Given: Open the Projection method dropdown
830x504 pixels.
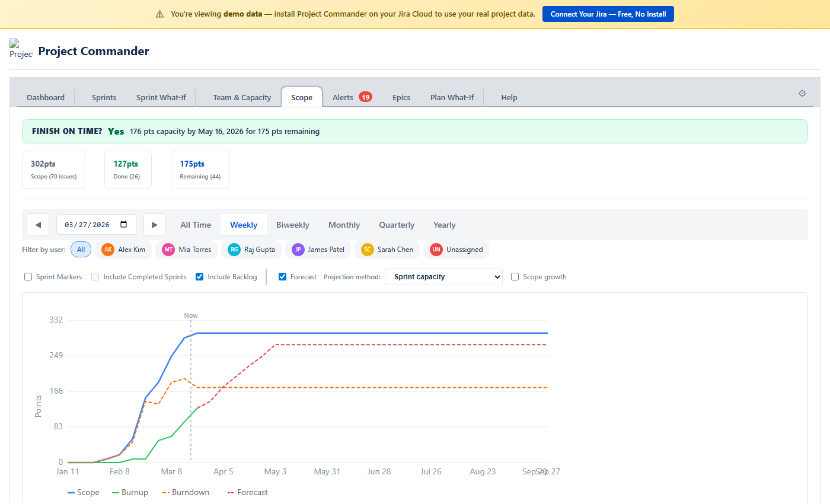Looking at the screenshot, I should (443, 277).
